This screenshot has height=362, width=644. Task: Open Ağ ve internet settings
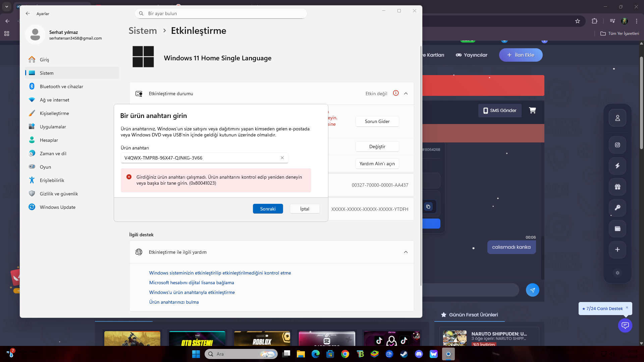pyautogui.click(x=72, y=100)
